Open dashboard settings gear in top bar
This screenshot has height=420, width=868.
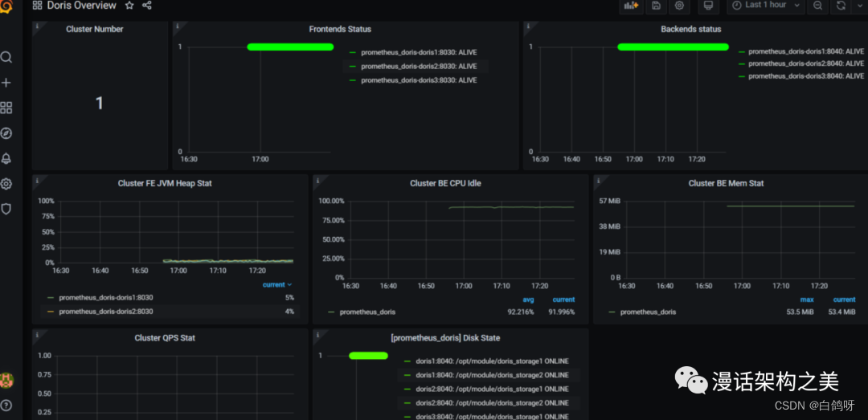(x=679, y=6)
